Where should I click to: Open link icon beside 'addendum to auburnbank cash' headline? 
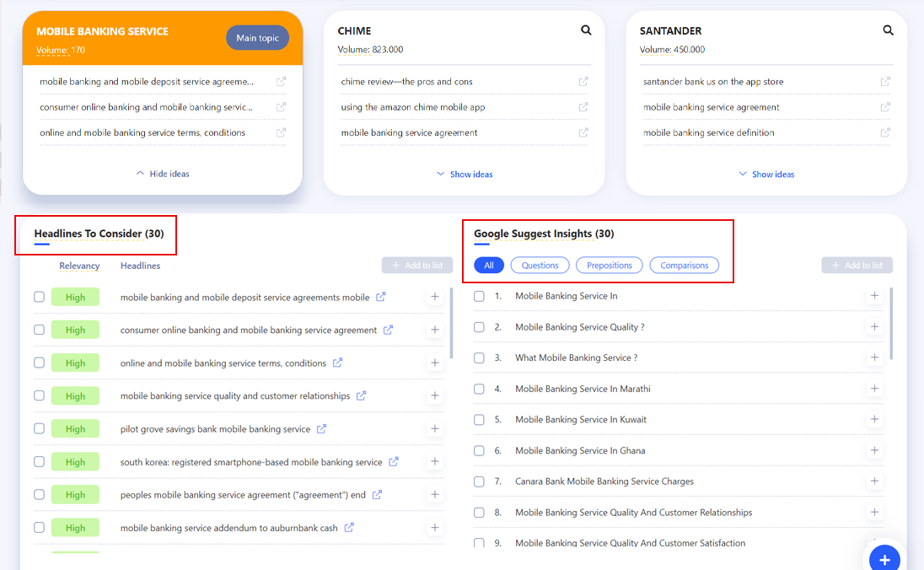tap(349, 528)
